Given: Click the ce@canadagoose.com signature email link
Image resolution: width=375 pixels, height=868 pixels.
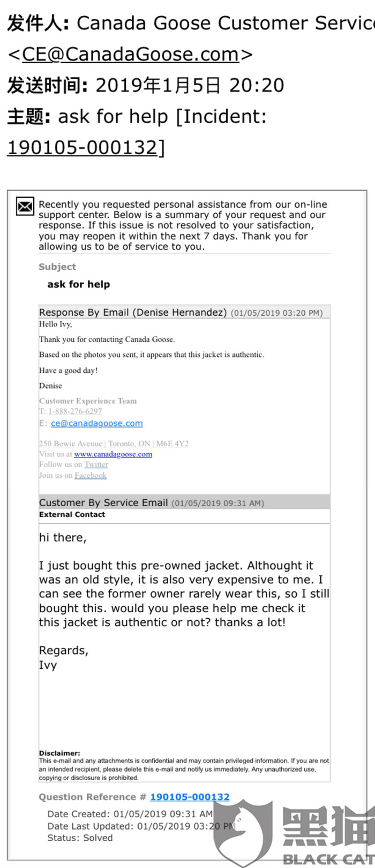Looking at the screenshot, I should [x=97, y=423].
